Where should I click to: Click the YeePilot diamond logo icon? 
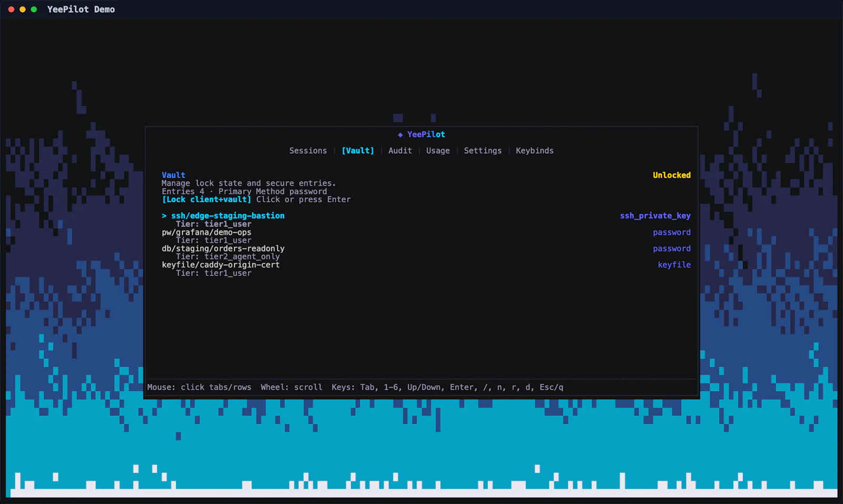tap(400, 135)
